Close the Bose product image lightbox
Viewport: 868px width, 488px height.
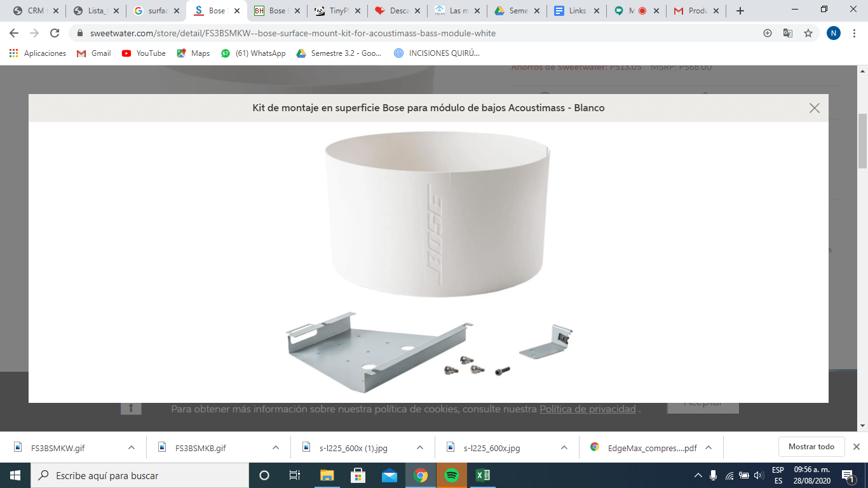814,108
